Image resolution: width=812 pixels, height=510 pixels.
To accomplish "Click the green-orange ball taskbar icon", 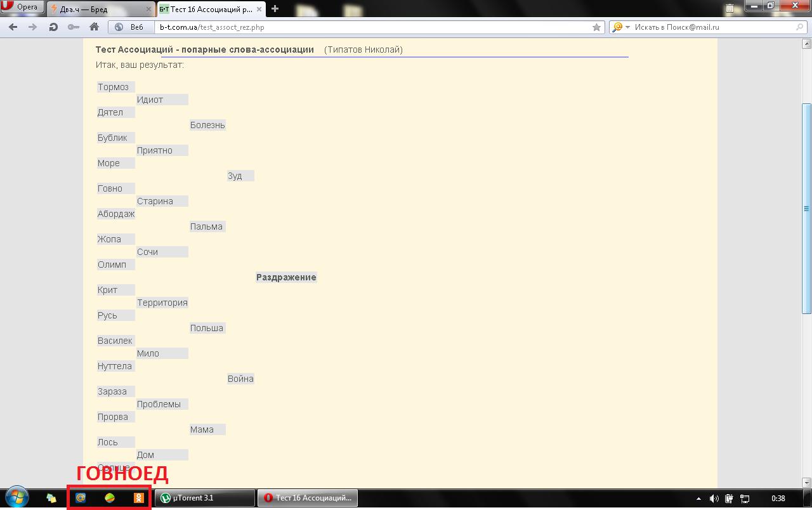I will pyautogui.click(x=110, y=498).
